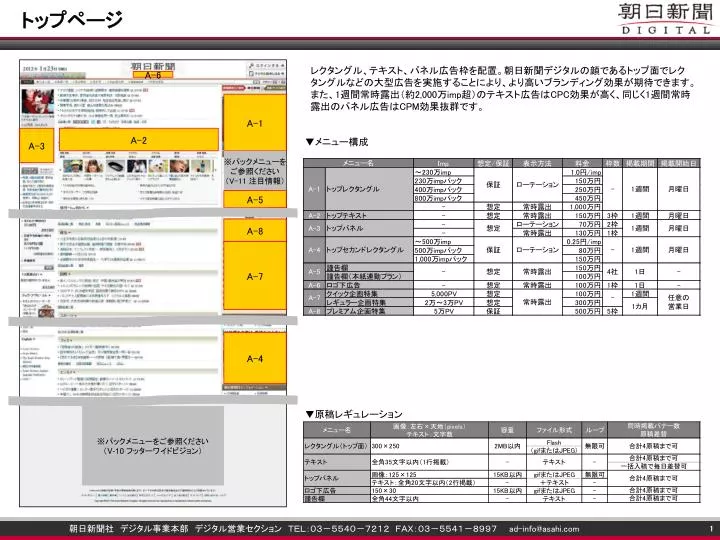
Task: Click the yellow A-6 slot under the logo
Action: [152, 75]
